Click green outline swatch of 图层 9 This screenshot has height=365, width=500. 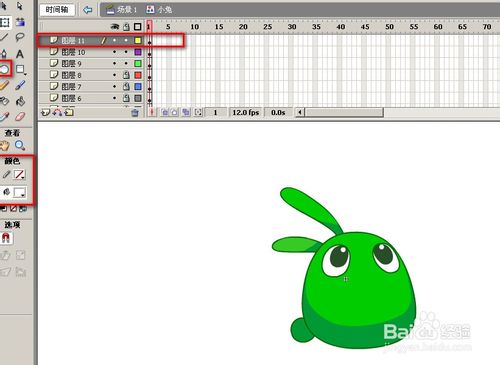click(x=138, y=63)
